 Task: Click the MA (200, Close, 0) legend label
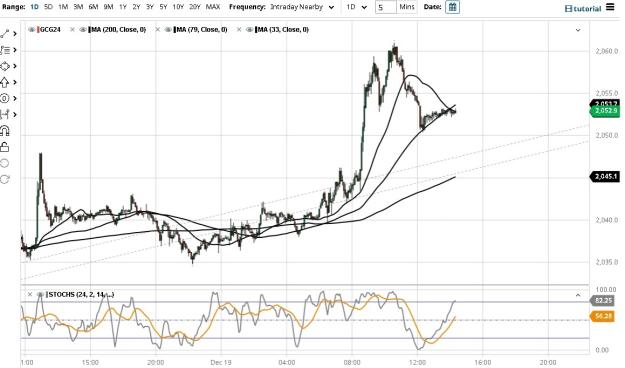click(x=119, y=30)
